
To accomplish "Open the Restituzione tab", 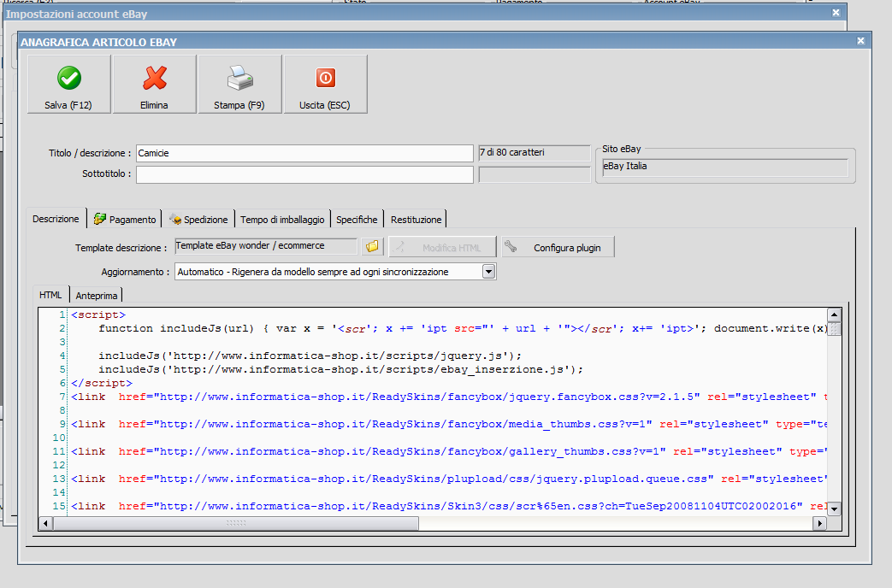I will (416, 220).
